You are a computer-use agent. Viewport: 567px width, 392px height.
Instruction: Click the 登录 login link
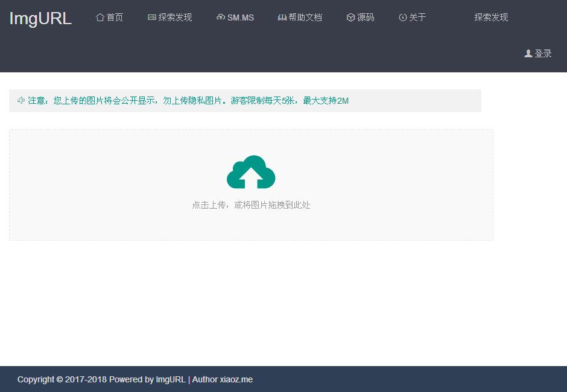click(x=543, y=54)
